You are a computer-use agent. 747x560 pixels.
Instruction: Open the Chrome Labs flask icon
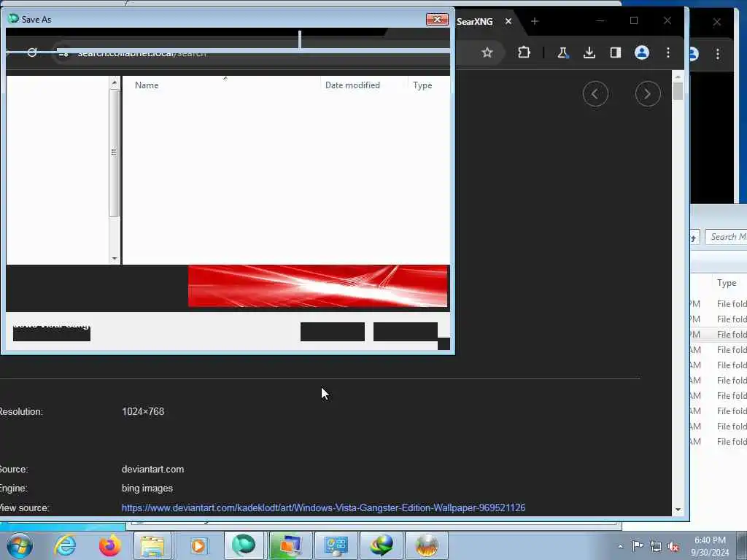click(562, 52)
